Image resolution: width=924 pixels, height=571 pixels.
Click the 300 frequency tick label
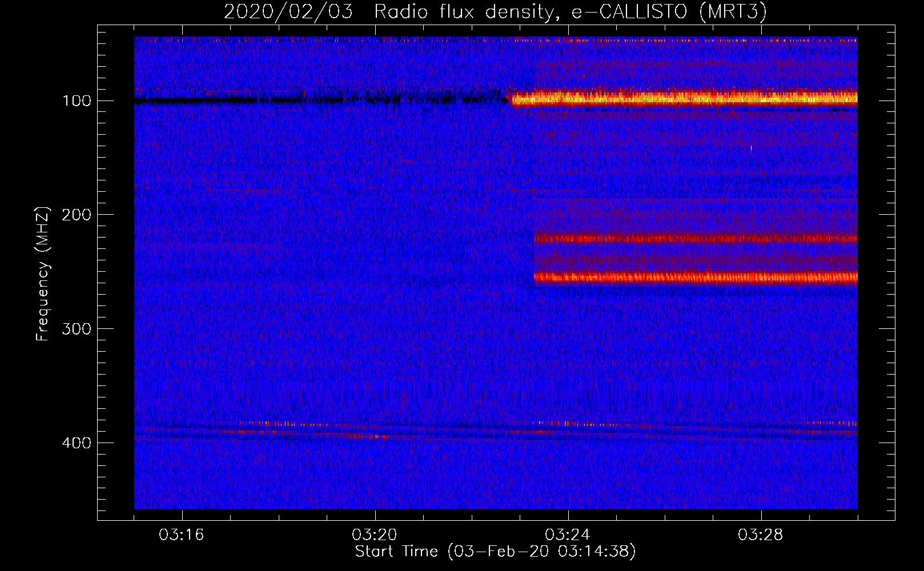point(77,329)
